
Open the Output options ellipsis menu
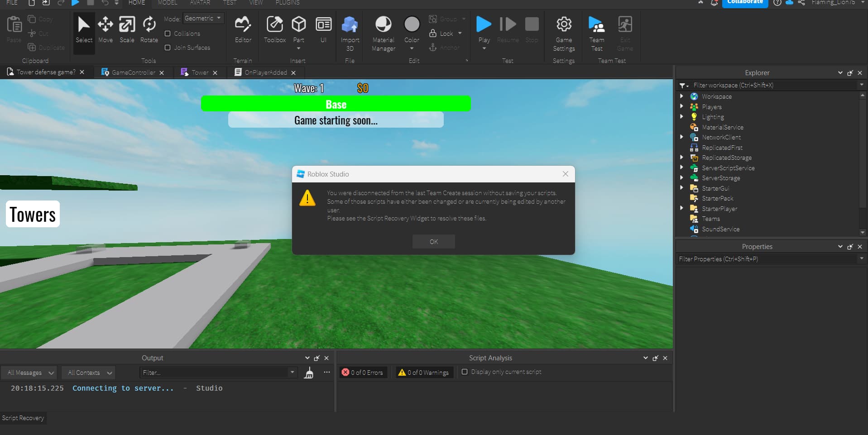[327, 373]
